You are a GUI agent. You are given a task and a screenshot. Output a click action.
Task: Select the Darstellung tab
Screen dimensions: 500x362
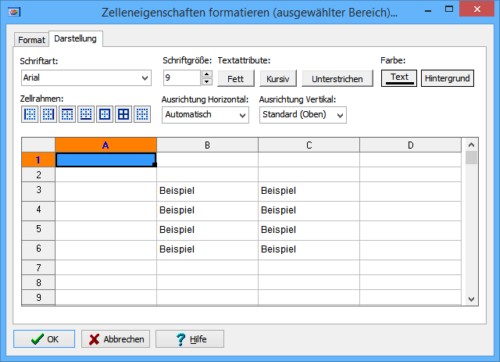[75, 39]
